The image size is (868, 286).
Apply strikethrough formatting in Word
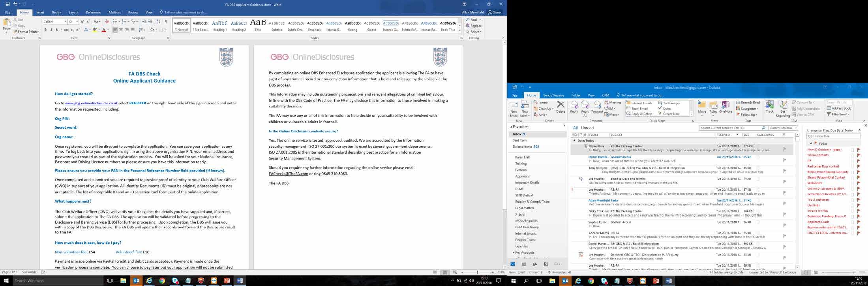point(66,30)
